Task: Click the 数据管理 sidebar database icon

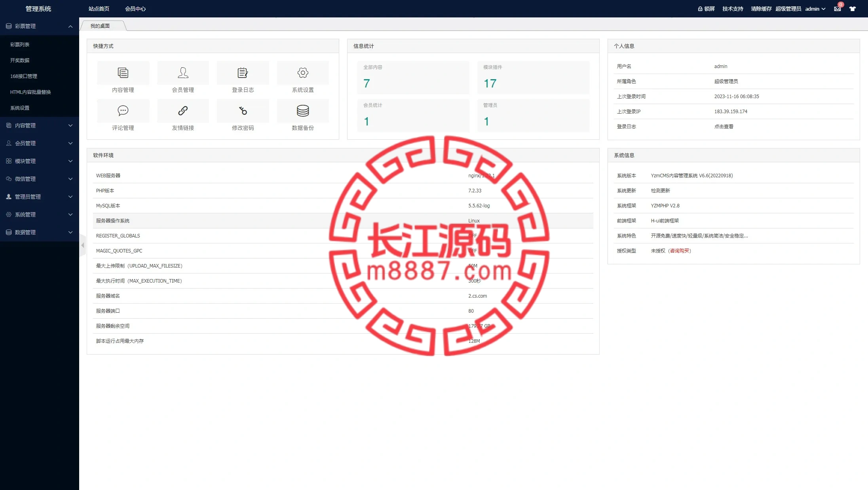Action: (x=9, y=232)
